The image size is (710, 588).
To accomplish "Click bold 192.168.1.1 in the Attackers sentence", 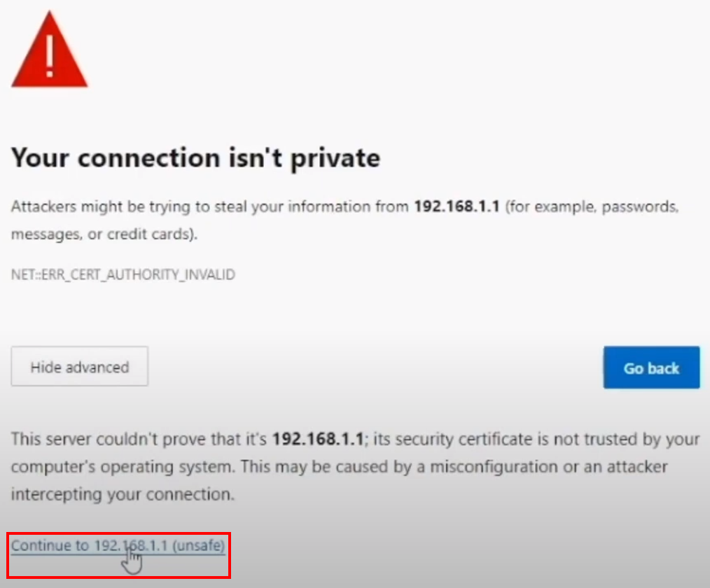I will tap(457, 206).
